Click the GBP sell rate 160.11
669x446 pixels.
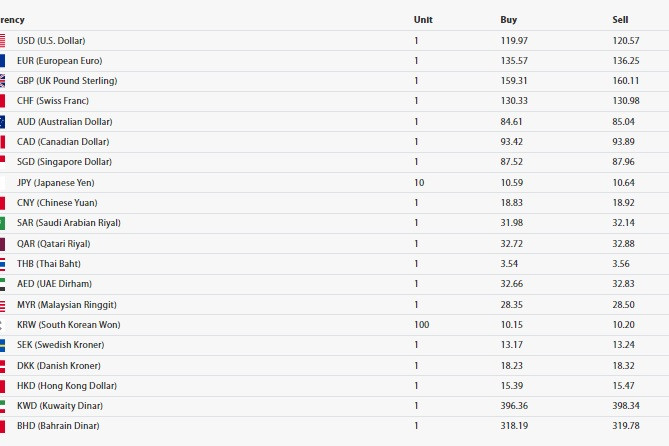click(626, 81)
